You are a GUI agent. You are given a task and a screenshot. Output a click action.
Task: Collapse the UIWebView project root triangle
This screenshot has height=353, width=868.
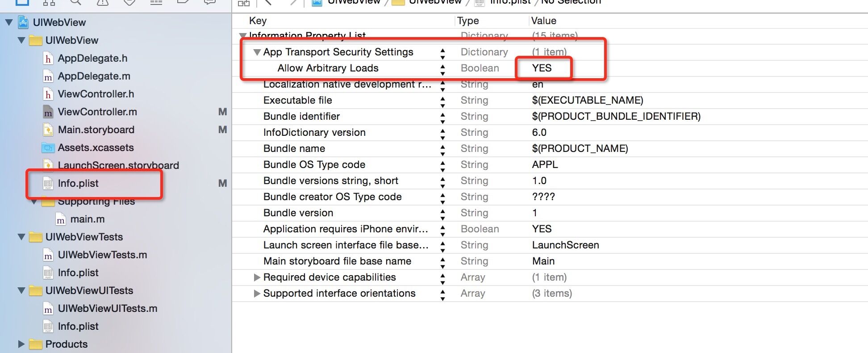tap(8, 22)
